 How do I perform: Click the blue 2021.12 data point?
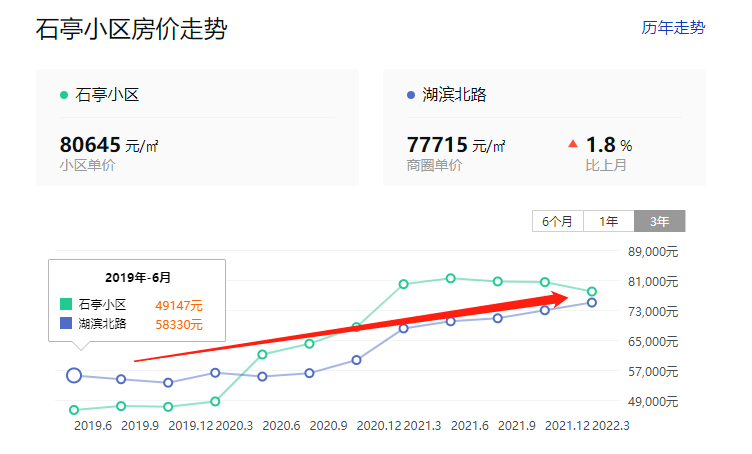coord(545,311)
